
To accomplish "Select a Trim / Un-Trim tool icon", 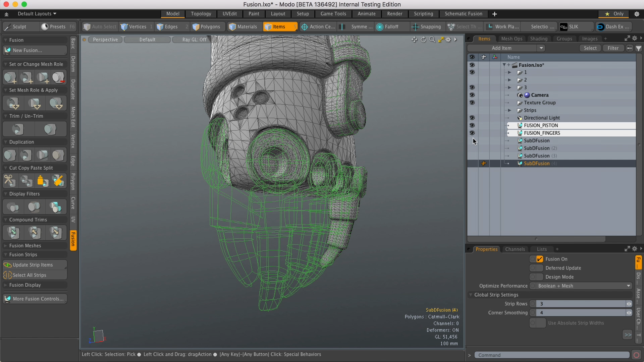I will coord(18,129).
